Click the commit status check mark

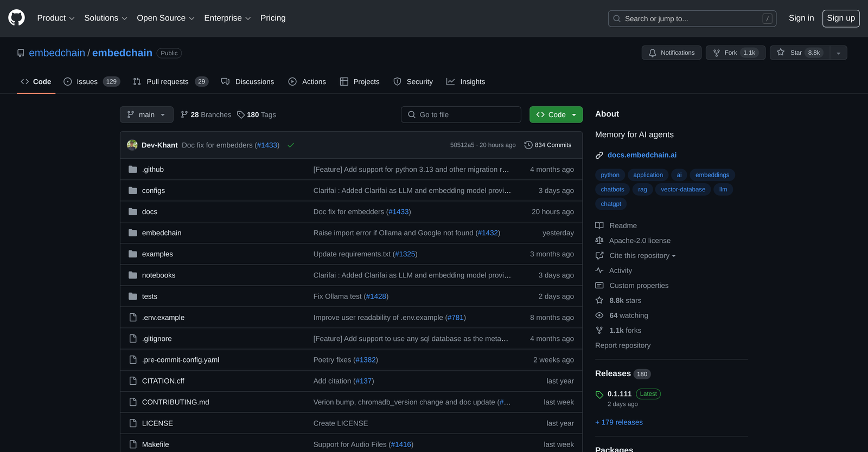tap(291, 145)
